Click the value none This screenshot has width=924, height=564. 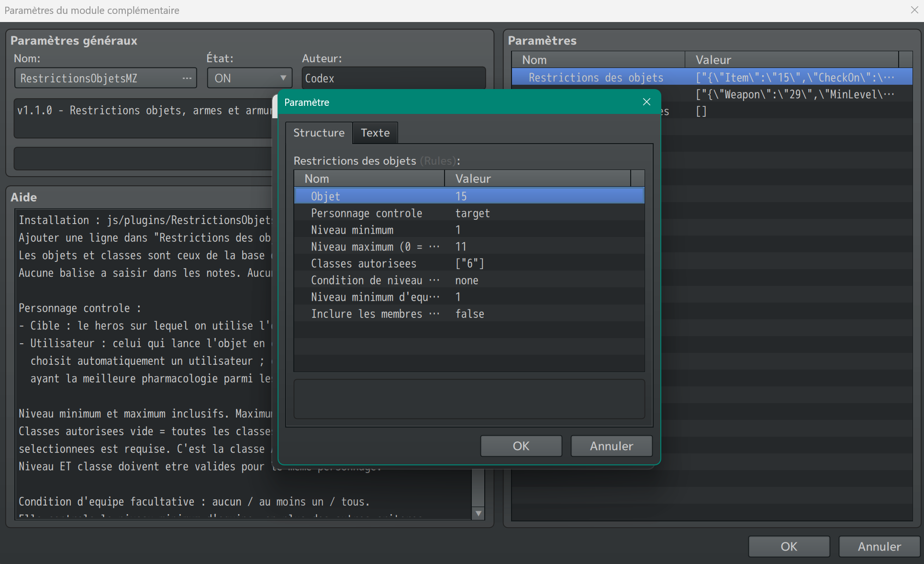[467, 280]
